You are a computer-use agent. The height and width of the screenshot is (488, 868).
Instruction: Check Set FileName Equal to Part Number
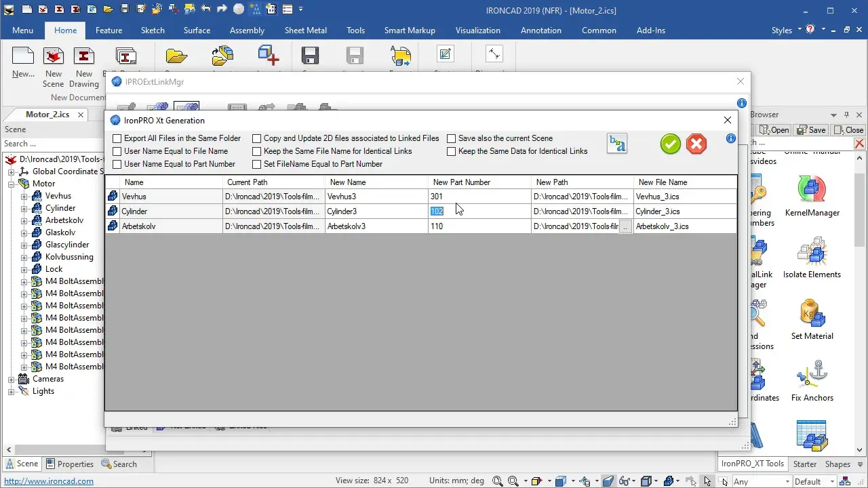click(x=257, y=164)
